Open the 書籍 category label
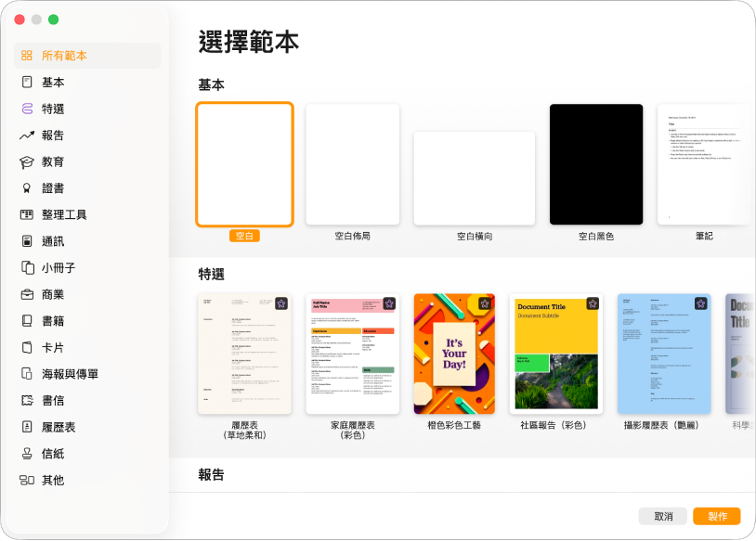The width and height of the screenshot is (756, 541). coord(53,321)
